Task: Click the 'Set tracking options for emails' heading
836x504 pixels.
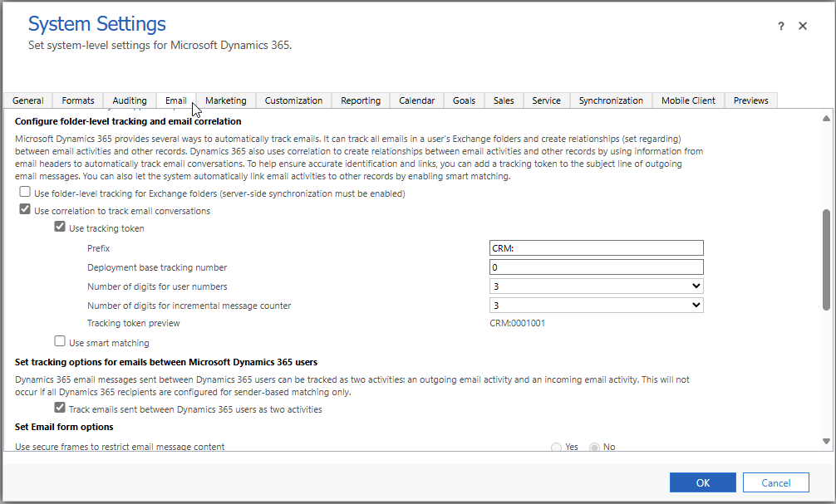Action: 166,362
